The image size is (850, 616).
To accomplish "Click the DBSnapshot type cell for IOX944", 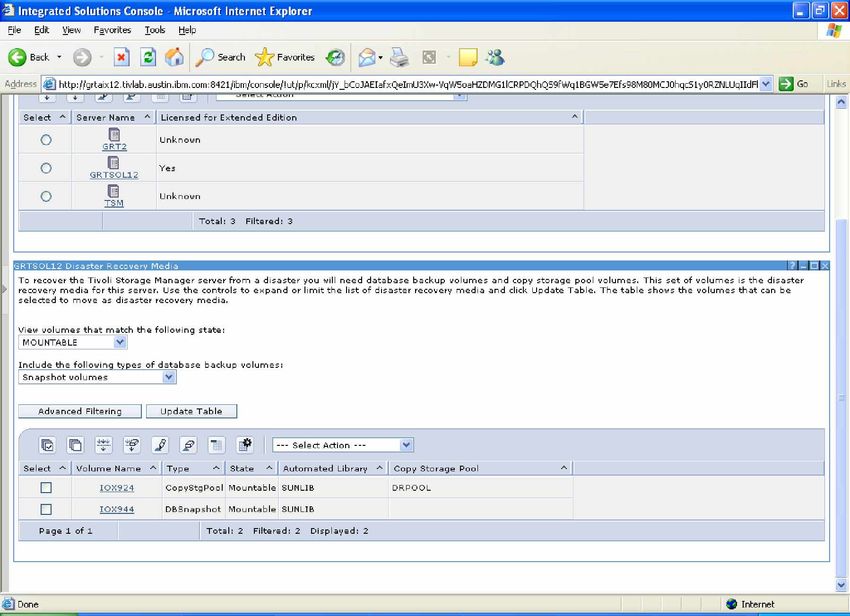I will point(193,509).
